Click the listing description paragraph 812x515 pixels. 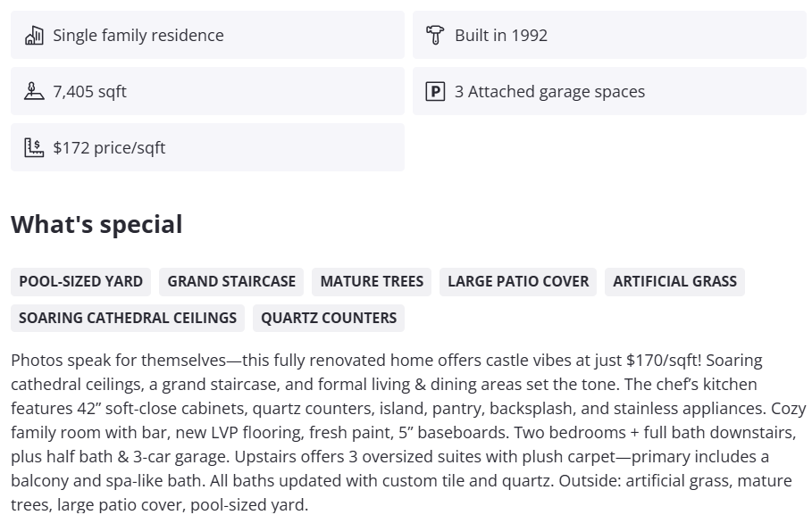402,432
